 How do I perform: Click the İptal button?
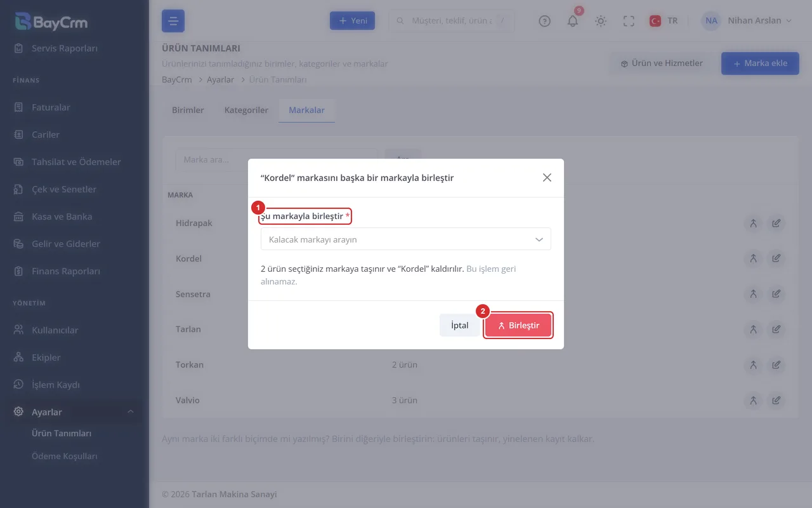(x=460, y=326)
